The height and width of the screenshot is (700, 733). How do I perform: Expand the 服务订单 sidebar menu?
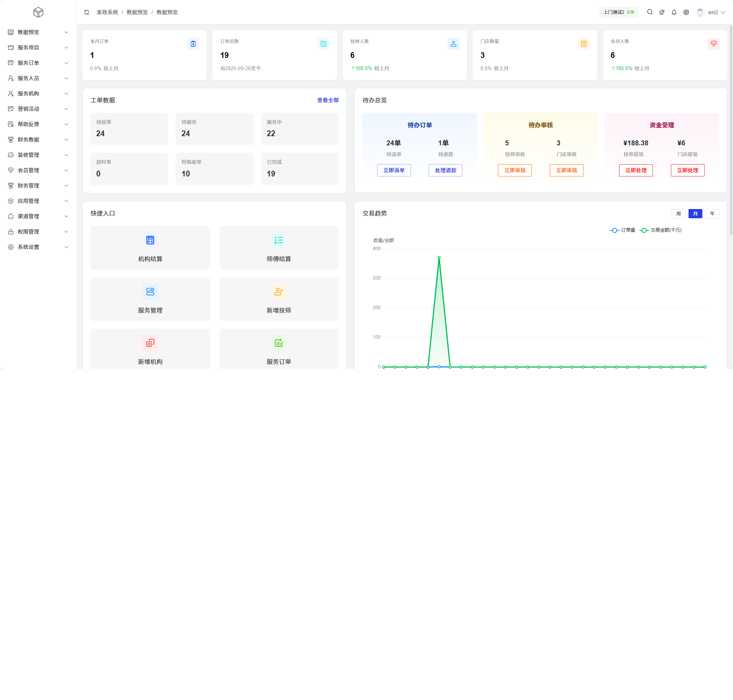tap(38, 63)
